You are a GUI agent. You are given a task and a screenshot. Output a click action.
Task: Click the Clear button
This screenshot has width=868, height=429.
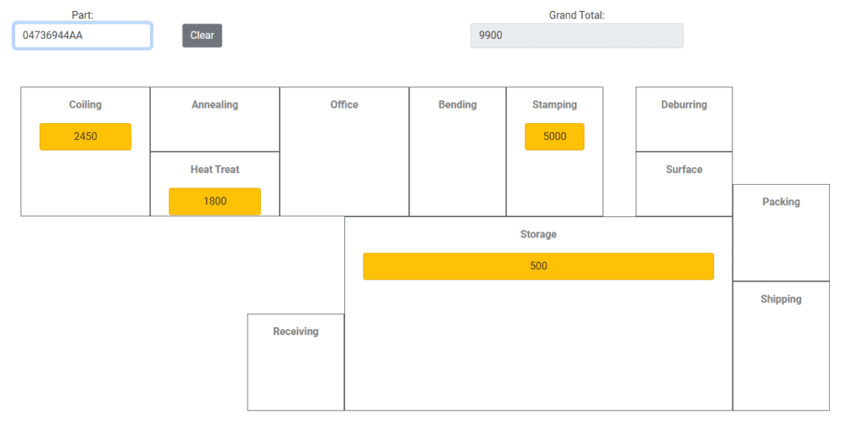point(202,36)
